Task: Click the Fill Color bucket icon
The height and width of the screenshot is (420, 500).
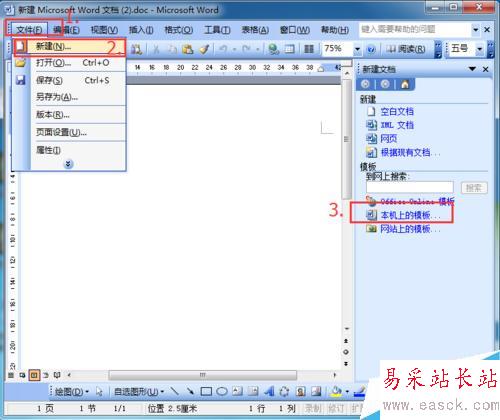Action: coord(336,391)
